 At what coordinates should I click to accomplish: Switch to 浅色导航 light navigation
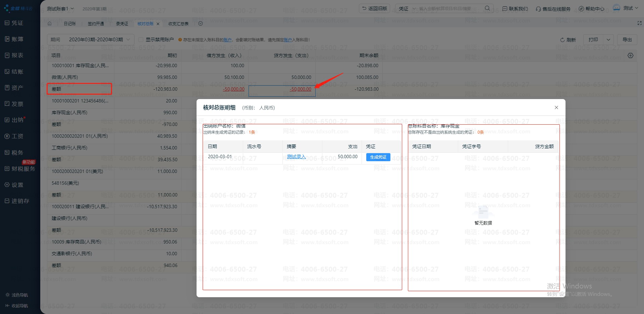pyautogui.click(x=17, y=295)
